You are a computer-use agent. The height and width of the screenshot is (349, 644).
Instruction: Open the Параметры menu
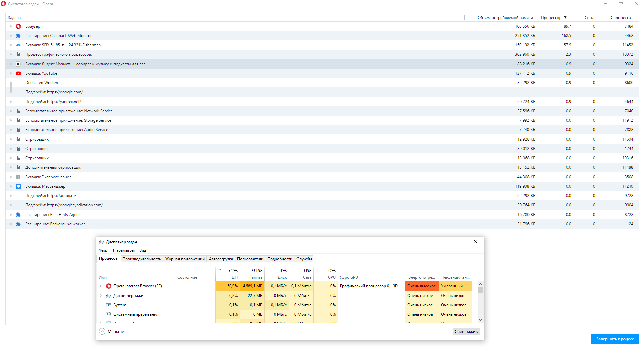(124, 250)
